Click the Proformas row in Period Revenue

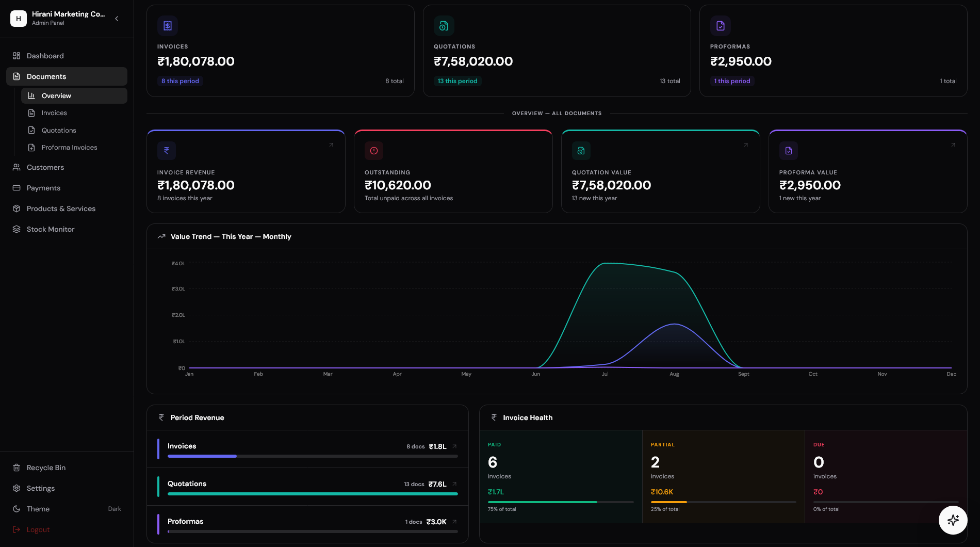(307, 524)
